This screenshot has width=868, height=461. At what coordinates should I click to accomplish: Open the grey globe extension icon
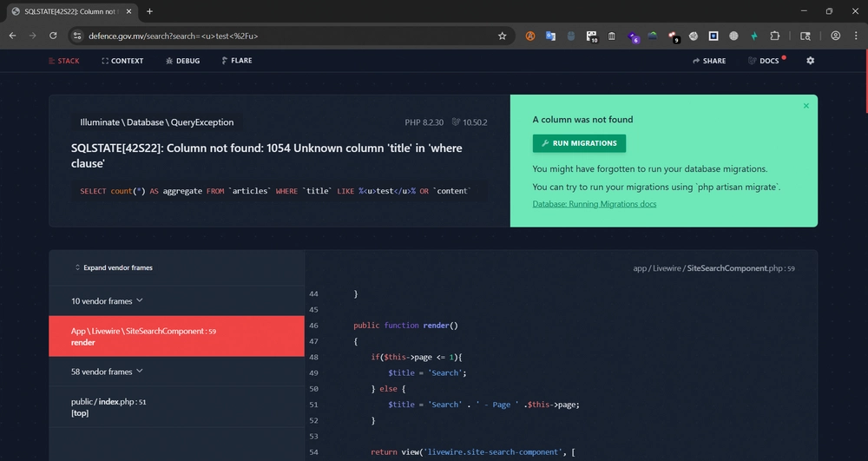(733, 36)
